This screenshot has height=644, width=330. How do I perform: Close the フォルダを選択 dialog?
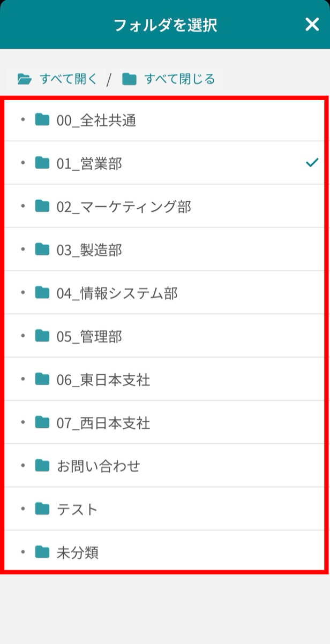(x=312, y=24)
